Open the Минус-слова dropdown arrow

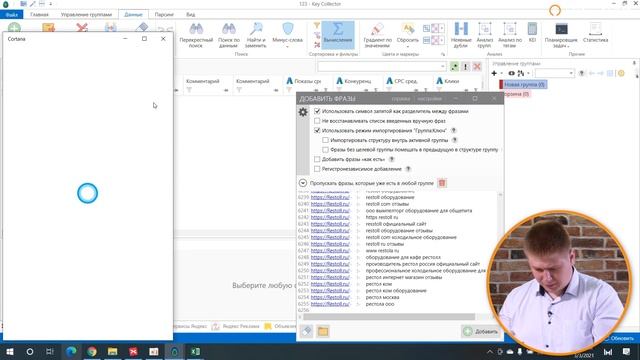[288, 47]
